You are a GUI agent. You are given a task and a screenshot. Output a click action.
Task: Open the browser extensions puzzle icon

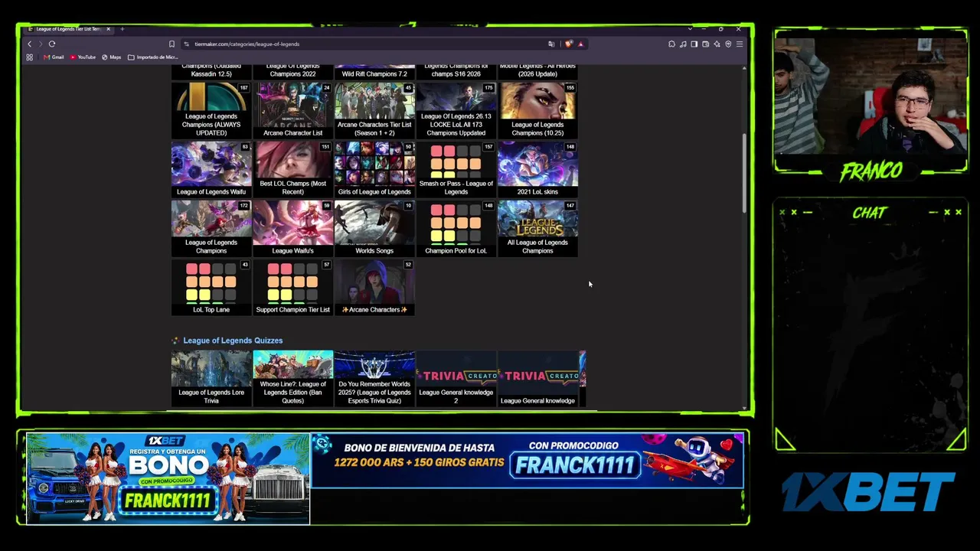click(x=671, y=44)
